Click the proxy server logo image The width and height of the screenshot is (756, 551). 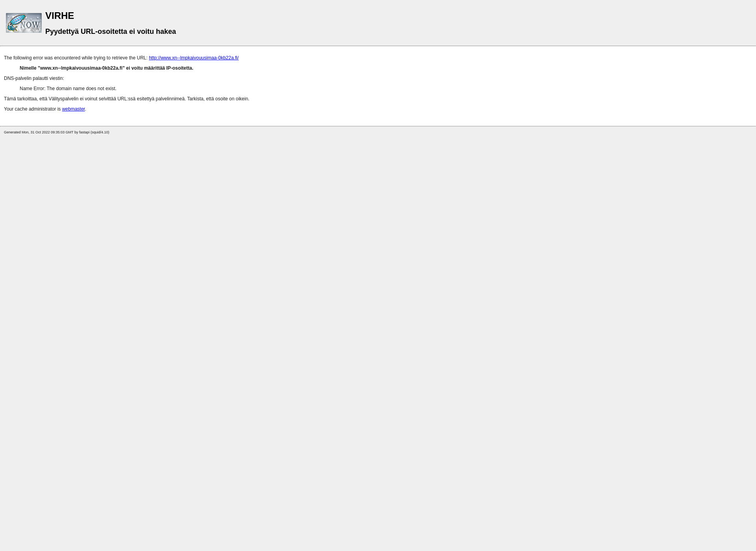pos(24,22)
